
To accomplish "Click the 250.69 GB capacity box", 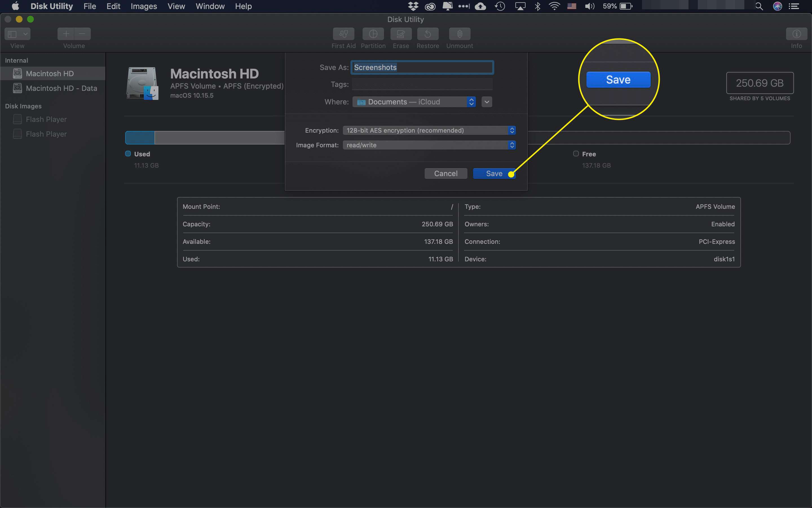I will (760, 83).
